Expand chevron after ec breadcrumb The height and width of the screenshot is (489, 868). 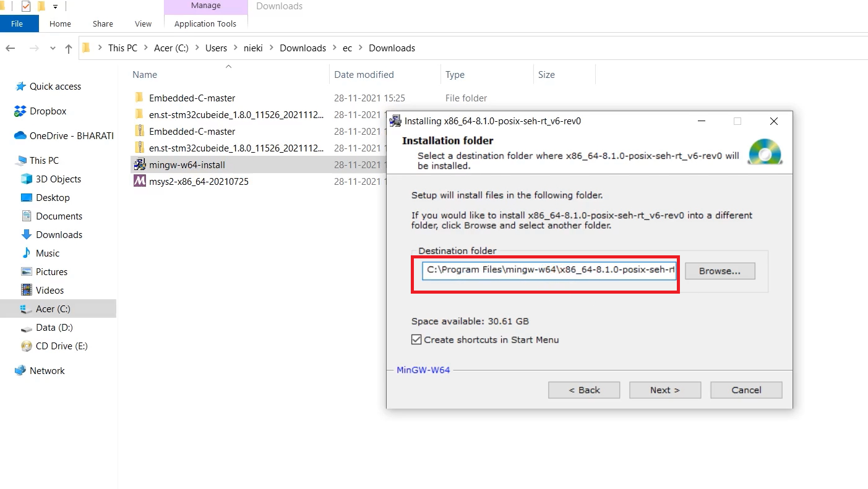click(x=361, y=48)
